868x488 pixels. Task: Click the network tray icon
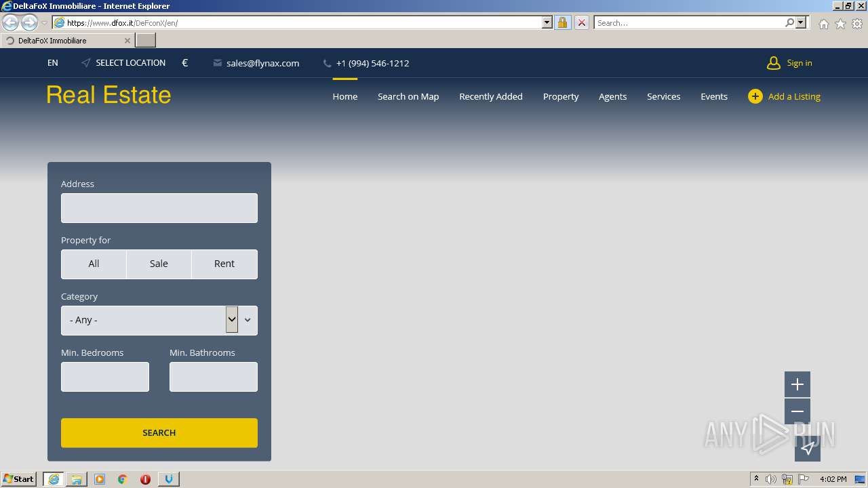pyautogui.click(x=787, y=479)
